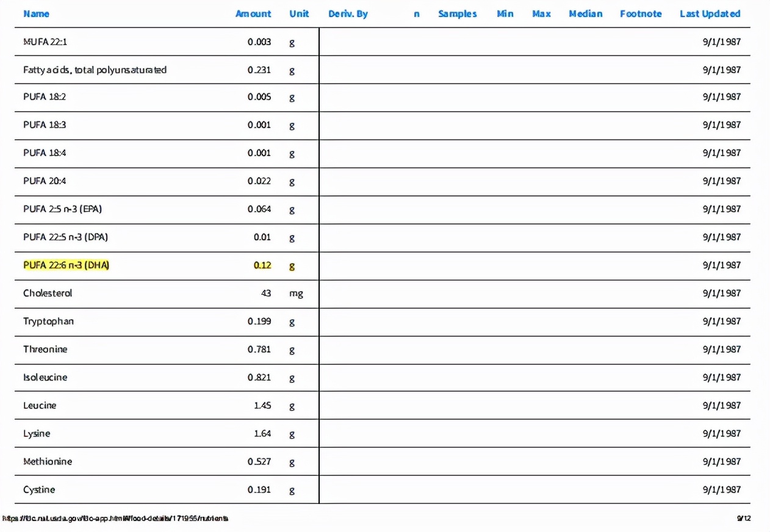The width and height of the screenshot is (770, 532).
Task: Select the "Leucine" name cell
Action: coord(40,405)
